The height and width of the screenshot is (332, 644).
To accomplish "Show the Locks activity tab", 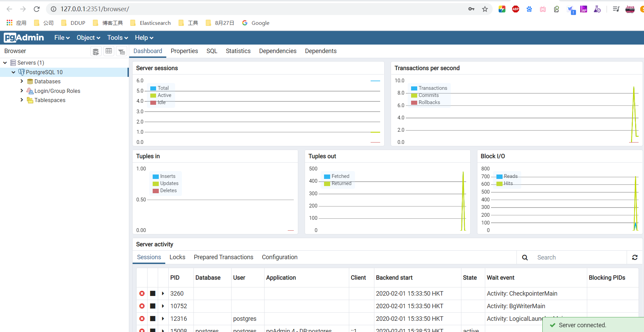I will pos(177,257).
